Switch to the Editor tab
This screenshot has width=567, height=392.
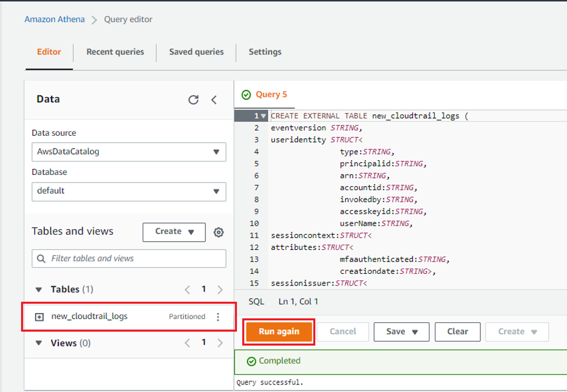tap(49, 52)
